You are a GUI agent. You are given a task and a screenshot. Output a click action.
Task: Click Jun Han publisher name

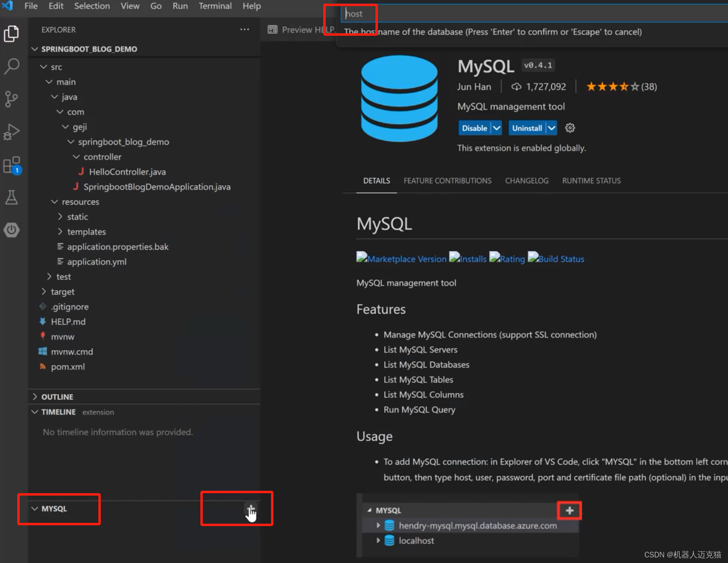tap(474, 87)
